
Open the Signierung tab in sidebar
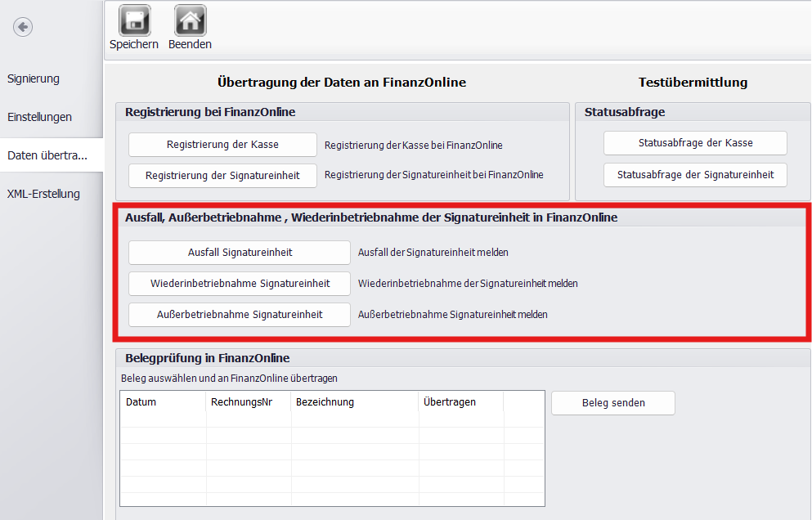(x=34, y=78)
